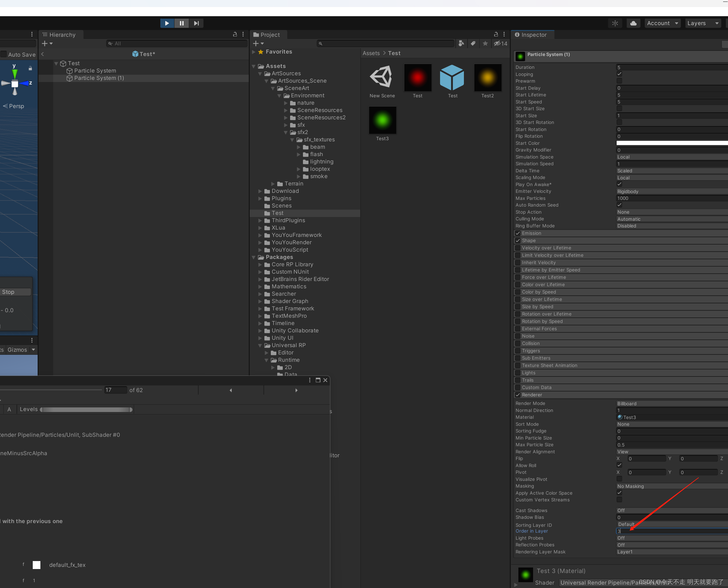The image size is (728, 588).
Task: Collapse the Assets folder tree
Action: pyautogui.click(x=254, y=66)
